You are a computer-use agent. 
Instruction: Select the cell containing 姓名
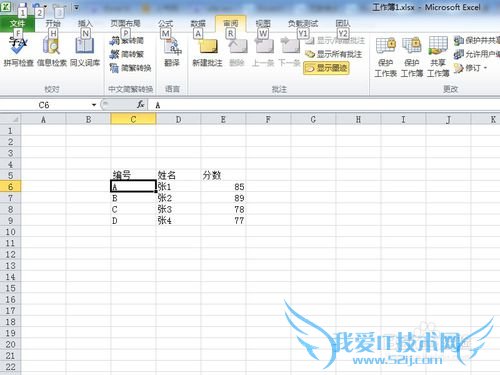point(178,175)
